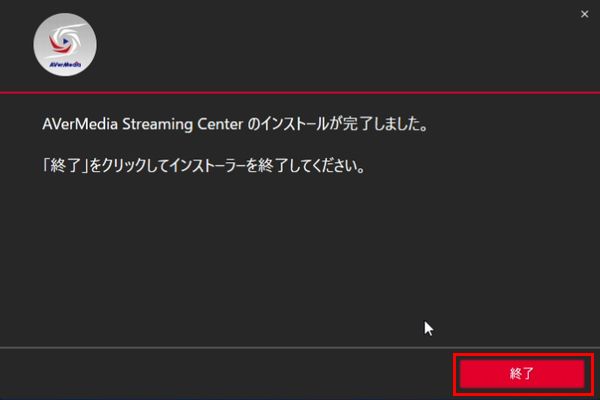Click the empty footer space left of 終了
The width and height of the screenshot is (600, 400).
click(226, 374)
